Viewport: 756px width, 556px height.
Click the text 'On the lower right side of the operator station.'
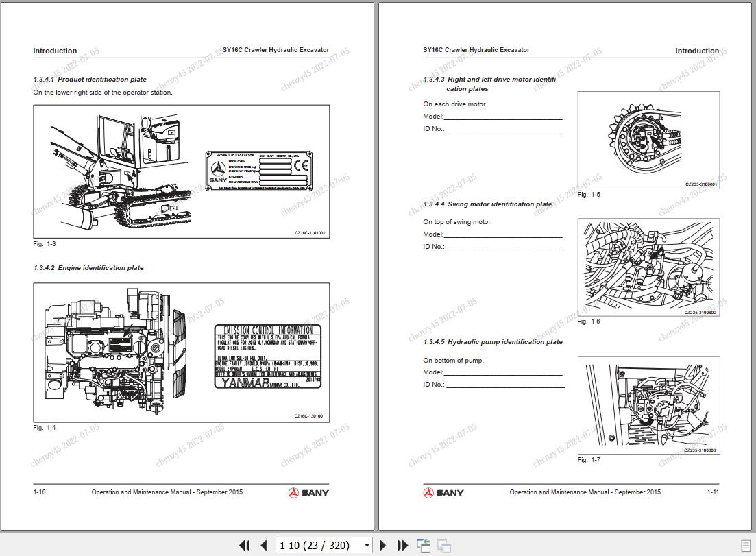click(103, 93)
